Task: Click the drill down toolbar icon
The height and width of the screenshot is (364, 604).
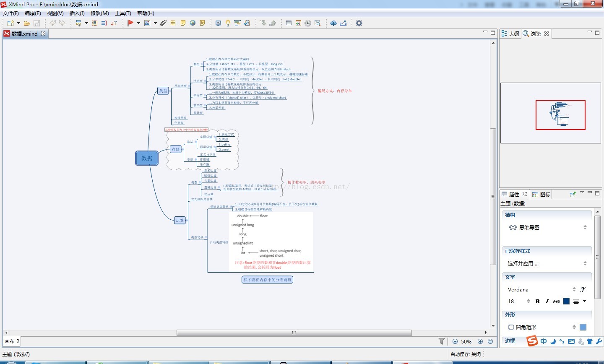Action: 263,23
